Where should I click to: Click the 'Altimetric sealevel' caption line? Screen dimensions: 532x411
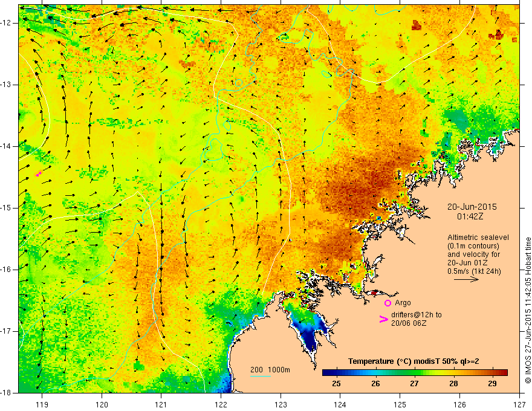[478, 238]
